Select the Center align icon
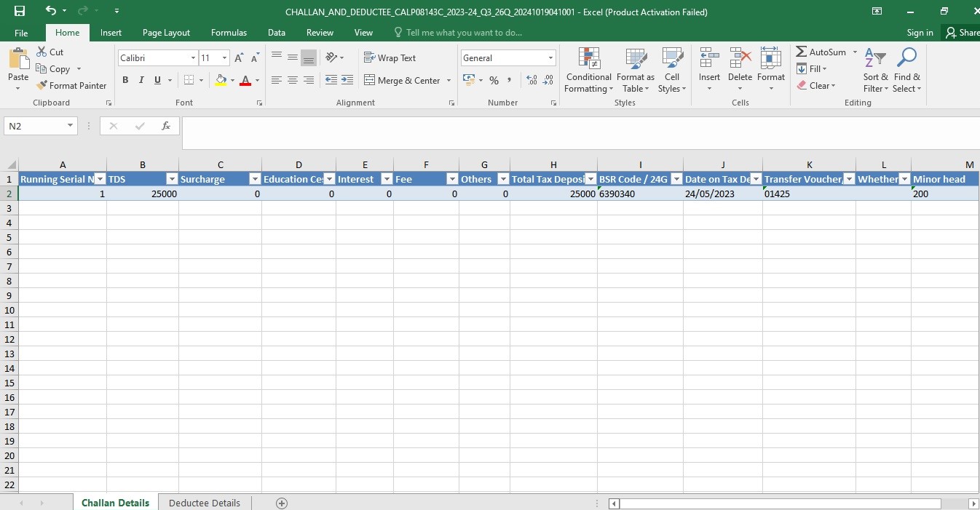This screenshot has height=510, width=980. pos(293,80)
